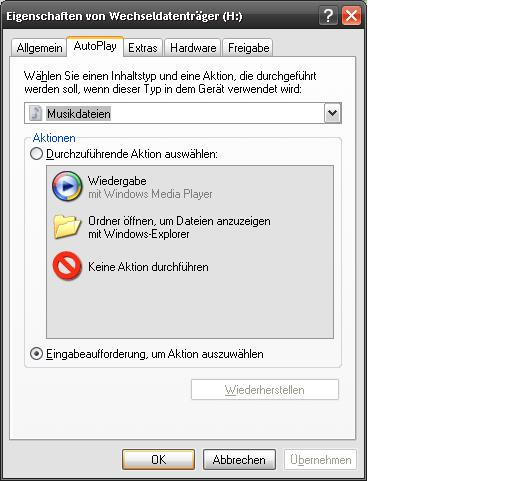This screenshot has width=512, height=481.
Task: Click the question mark help icon in title bar
Action: [328, 16]
